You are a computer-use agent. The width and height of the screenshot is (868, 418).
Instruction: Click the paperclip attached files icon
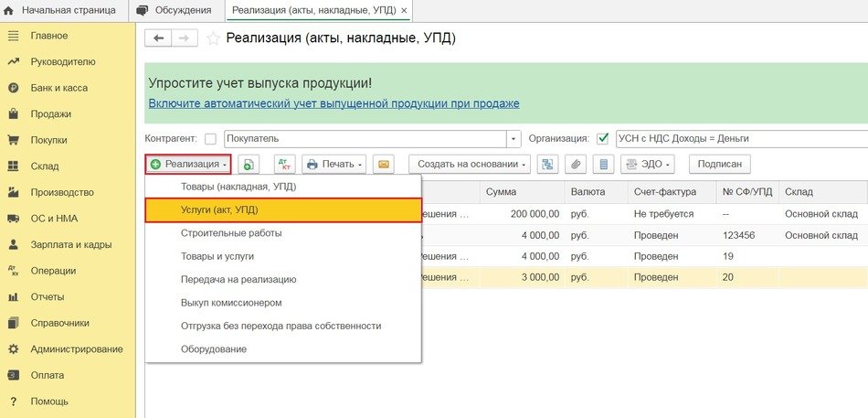pos(575,165)
